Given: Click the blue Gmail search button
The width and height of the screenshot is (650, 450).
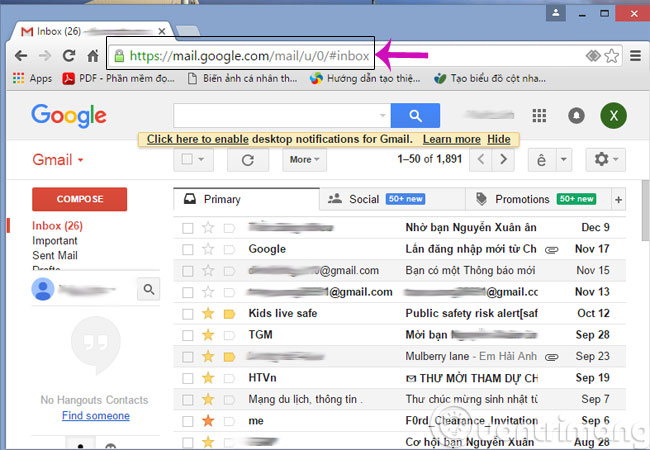Looking at the screenshot, I should pyautogui.click(x=415, y=116).
